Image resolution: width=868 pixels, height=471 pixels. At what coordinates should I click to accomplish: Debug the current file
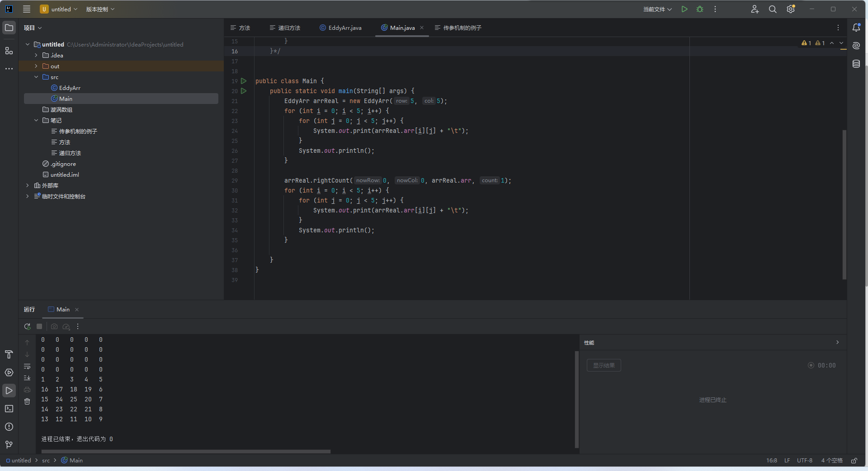click(700, 9)
